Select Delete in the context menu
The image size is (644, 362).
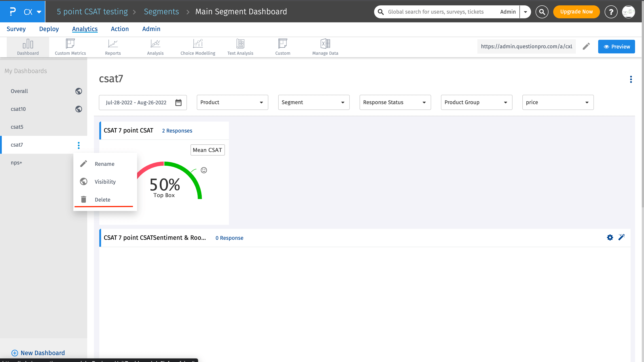coord(102,200)
